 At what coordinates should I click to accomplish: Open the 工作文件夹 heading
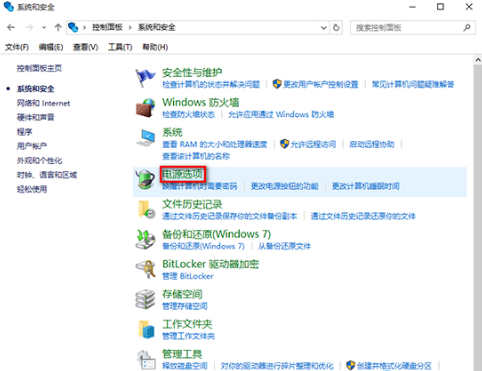point(187,324)
